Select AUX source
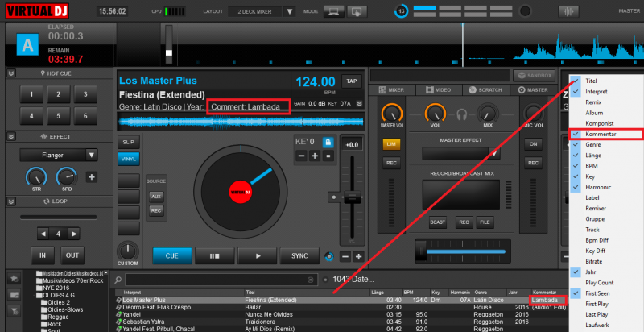The width and height of the screenshot is (644, 332). pos(156,197)
